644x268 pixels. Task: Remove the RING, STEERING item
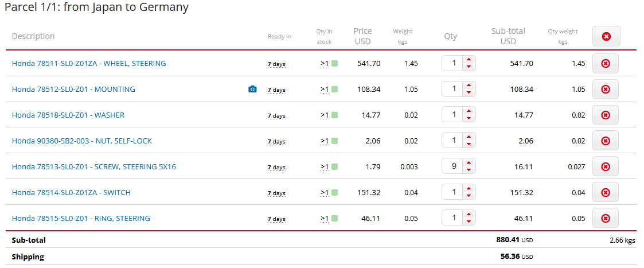pyautogui.click(x=605, y=218)
